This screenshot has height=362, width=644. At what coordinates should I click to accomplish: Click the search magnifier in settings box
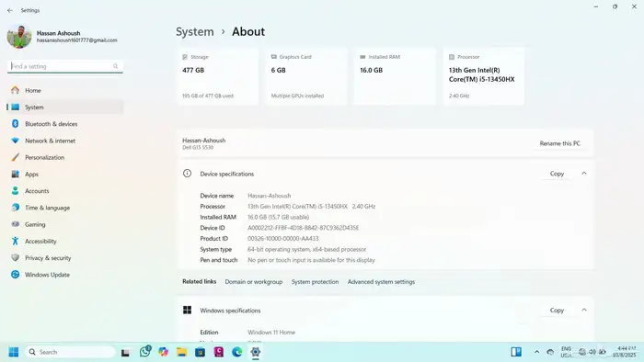point(115,66)
